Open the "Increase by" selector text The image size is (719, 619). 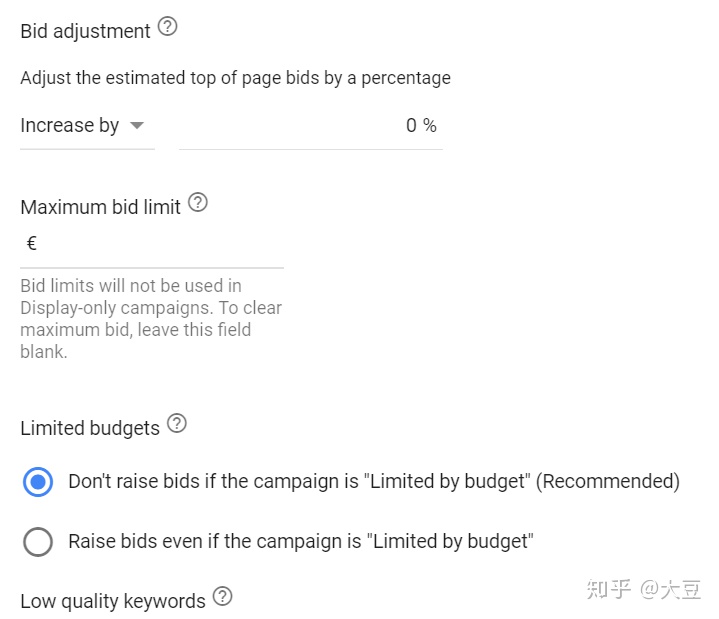(x=70, y=125)
